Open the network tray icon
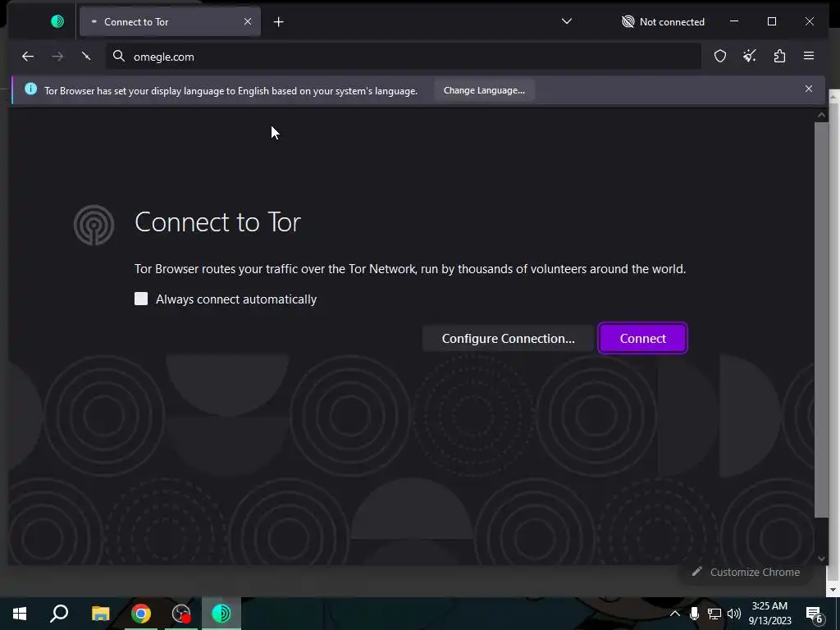 [x=714, y=614]
